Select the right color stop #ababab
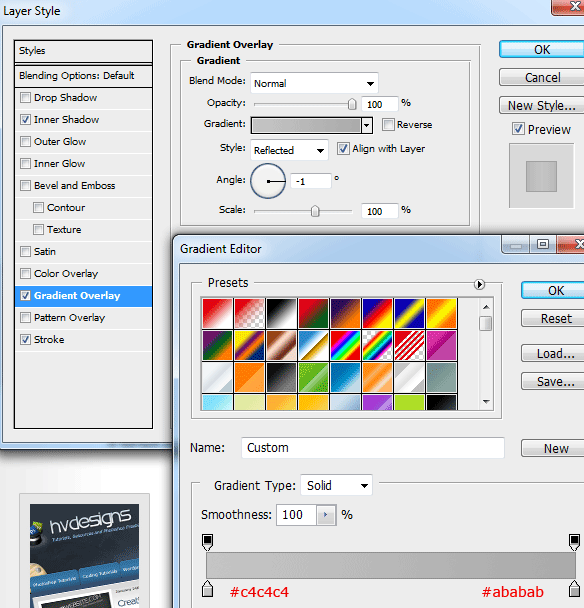Viewport: 584px width, 608px height. 574,589
